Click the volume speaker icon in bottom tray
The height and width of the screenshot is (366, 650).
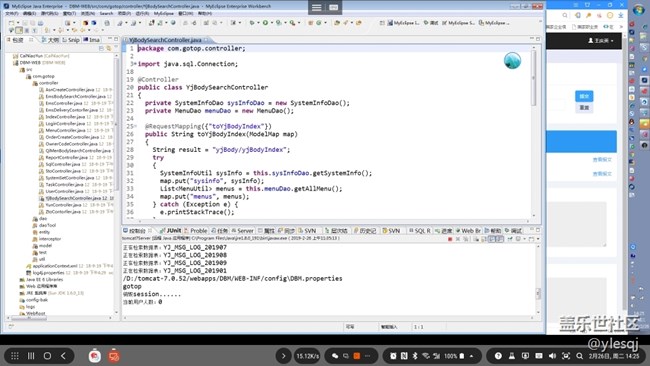point(552,356)
